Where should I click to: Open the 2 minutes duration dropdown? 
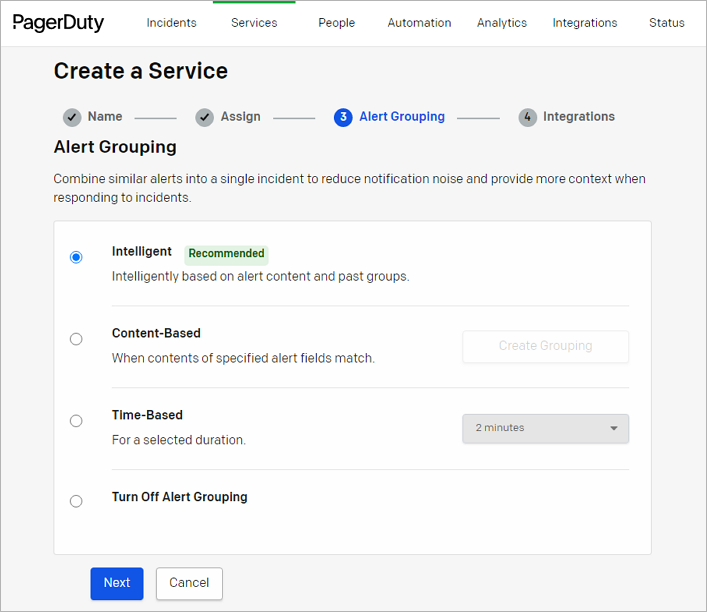coord(544,428)
